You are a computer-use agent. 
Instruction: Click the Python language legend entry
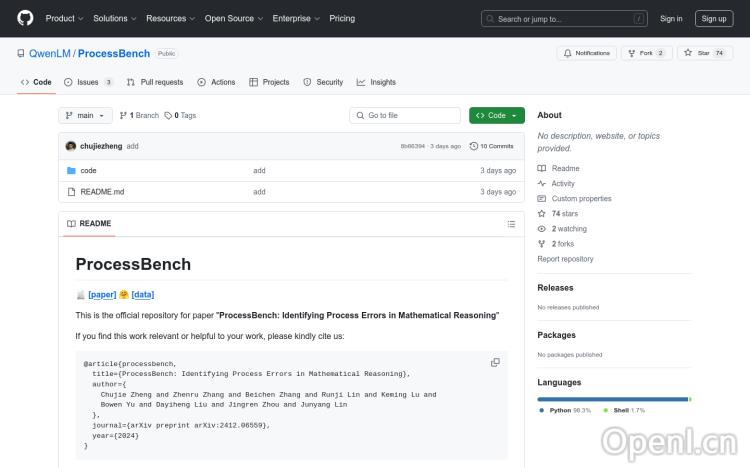point(565,410)
